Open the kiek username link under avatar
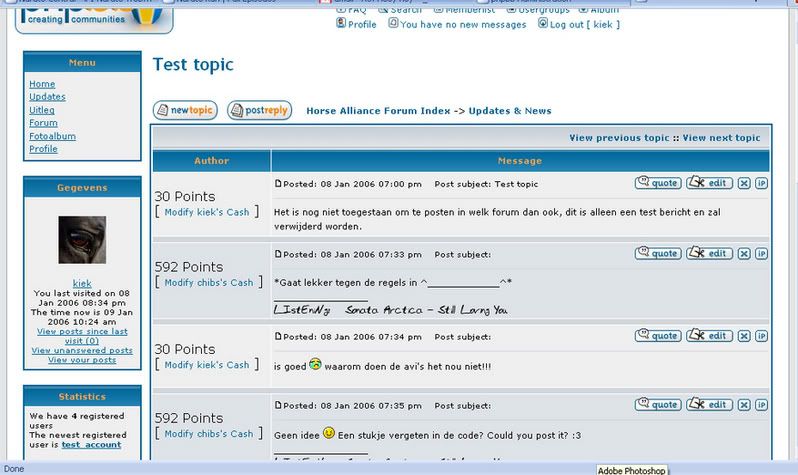 (x=82, y=284)
